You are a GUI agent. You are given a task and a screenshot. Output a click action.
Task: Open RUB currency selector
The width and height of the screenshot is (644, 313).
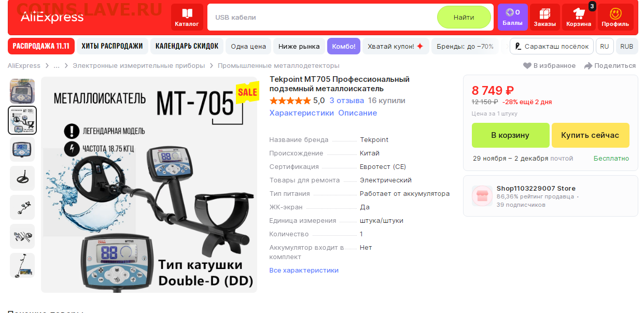627,46
